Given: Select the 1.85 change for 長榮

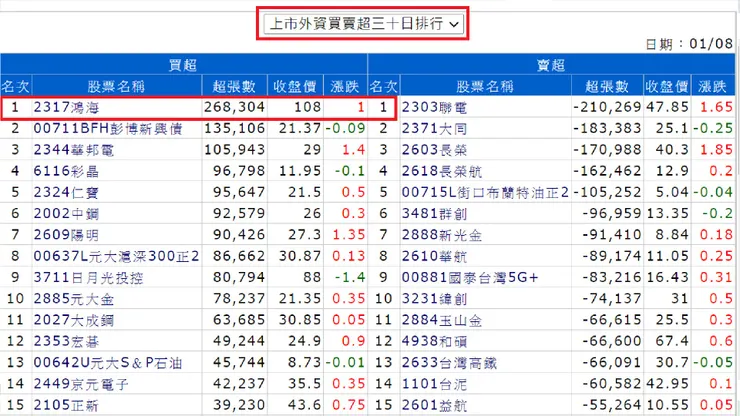Looking at the screenshot, I should point(716,150).
